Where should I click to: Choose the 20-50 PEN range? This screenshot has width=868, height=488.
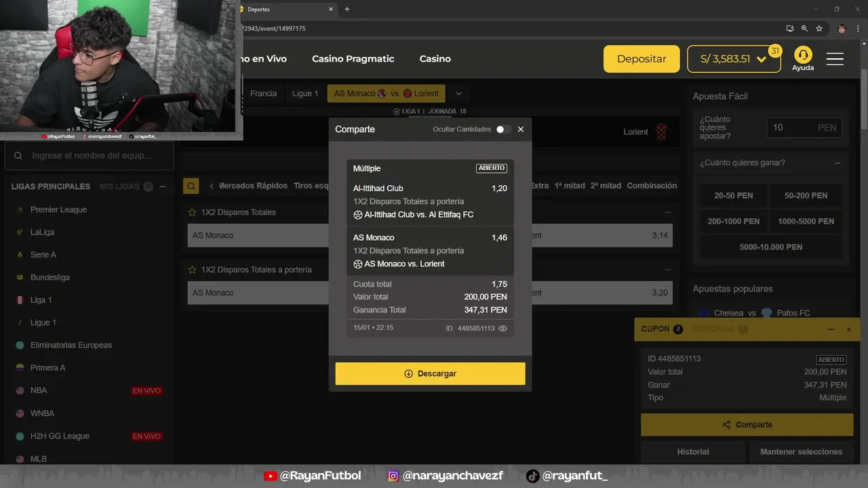click(733, 195)
